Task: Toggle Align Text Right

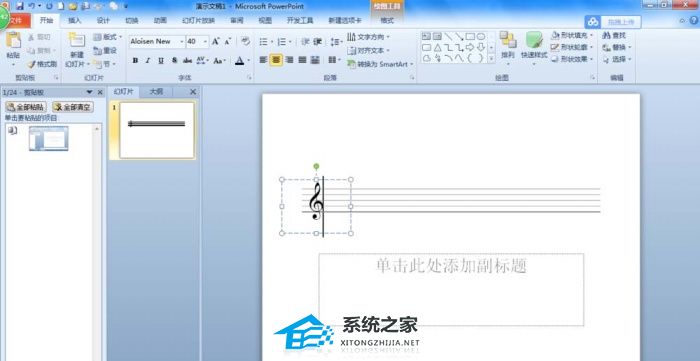Action: click(289, 60)
